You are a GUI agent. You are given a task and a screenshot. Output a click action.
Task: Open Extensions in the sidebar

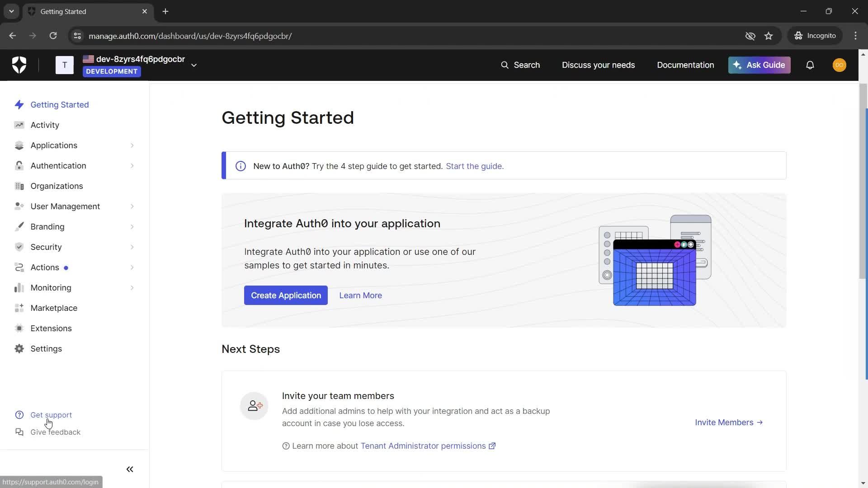tap(51, 328)
